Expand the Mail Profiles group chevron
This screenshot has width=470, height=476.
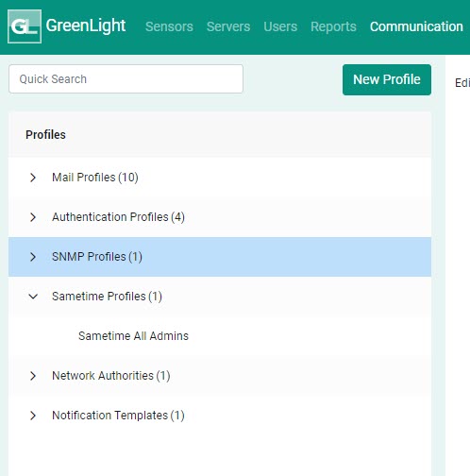(33, 178)
